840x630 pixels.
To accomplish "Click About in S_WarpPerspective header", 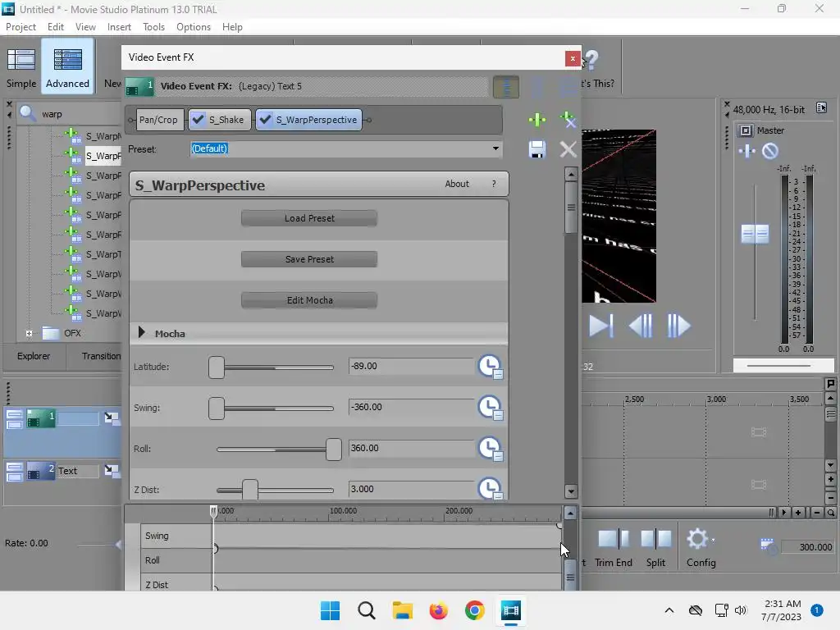I will [456, 184].
